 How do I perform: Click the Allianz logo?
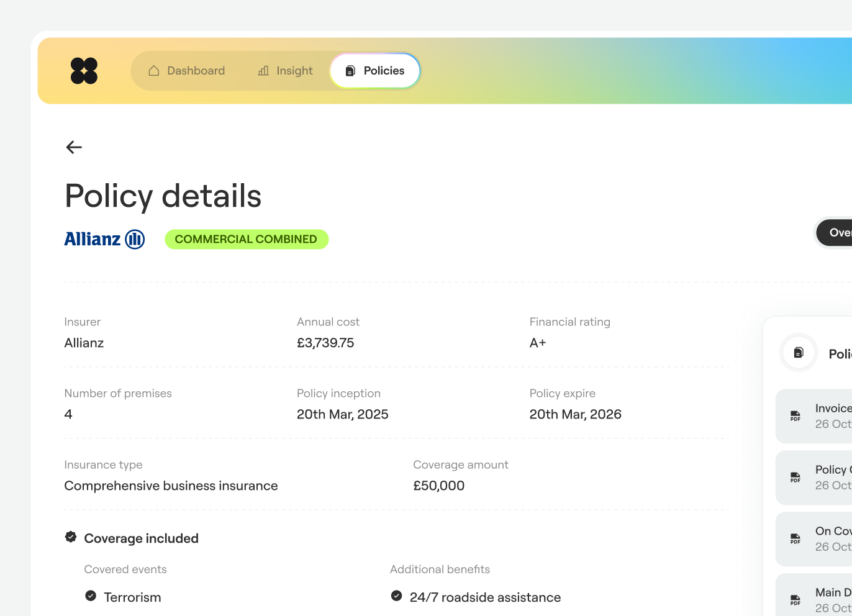click(x=104, y=239)
